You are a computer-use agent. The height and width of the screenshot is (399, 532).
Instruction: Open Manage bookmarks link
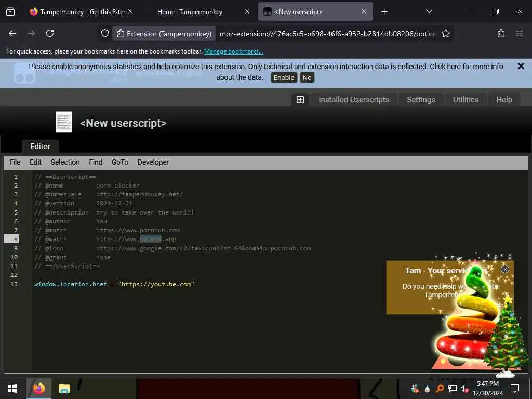click(x=233, y=51)
